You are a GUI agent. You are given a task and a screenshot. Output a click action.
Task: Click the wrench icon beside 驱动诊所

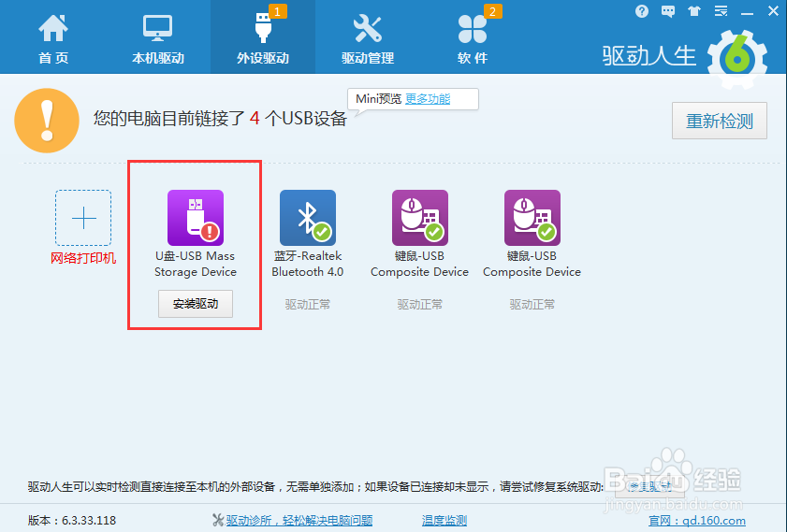point(218,521)
